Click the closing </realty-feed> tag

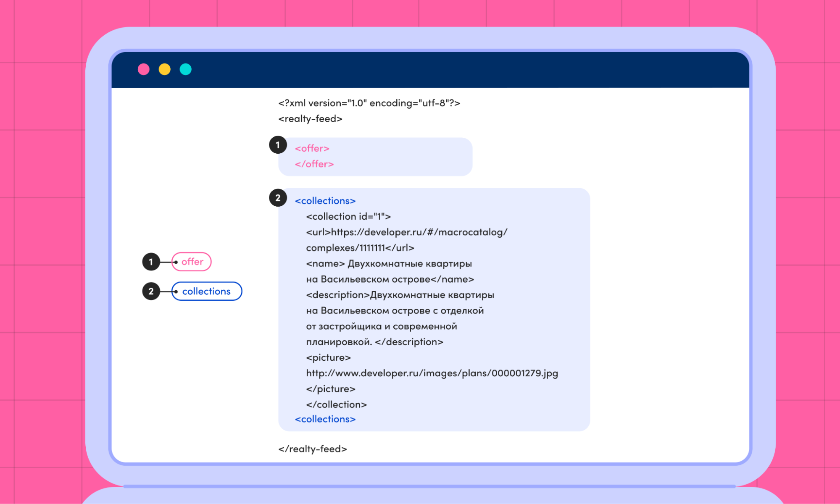(312, 449)
